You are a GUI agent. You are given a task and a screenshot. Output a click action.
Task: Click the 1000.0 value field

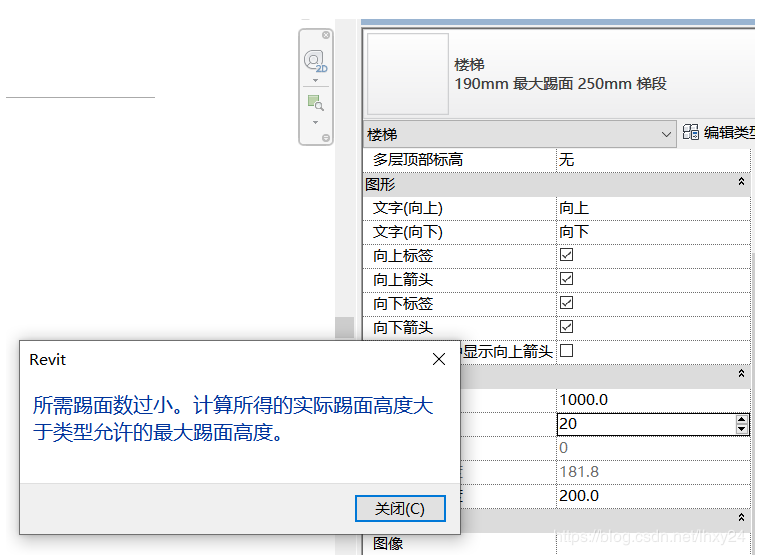(653, 400)
